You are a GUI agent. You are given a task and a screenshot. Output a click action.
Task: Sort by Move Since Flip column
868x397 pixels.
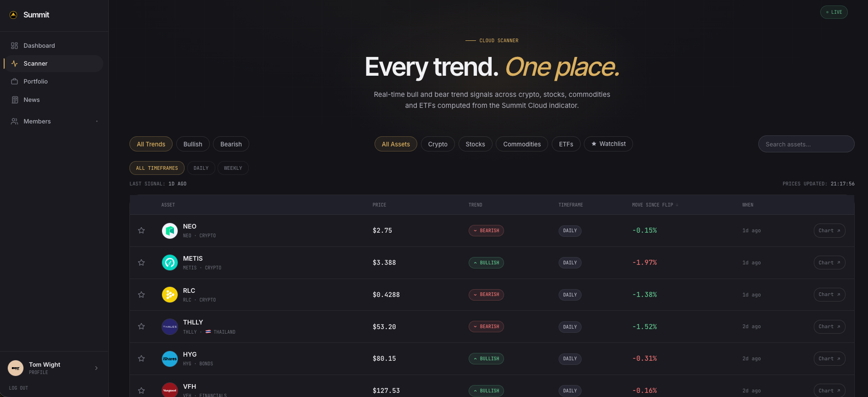655,205
